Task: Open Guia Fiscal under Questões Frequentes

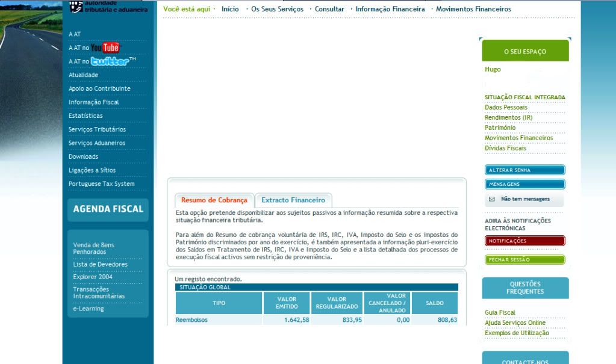Action: click(x=500, y=312)
